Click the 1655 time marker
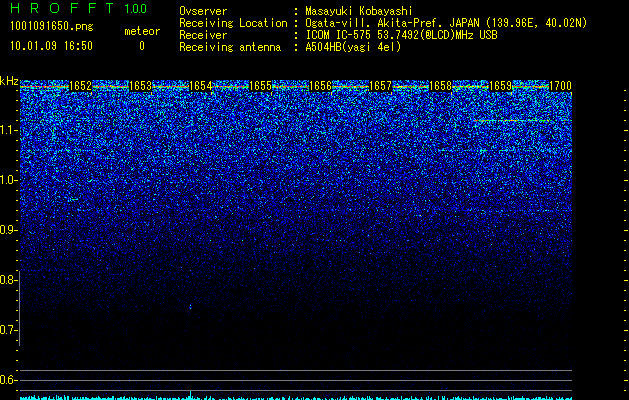The height and width of the screenshot is (400, 629). click(260, 86)
